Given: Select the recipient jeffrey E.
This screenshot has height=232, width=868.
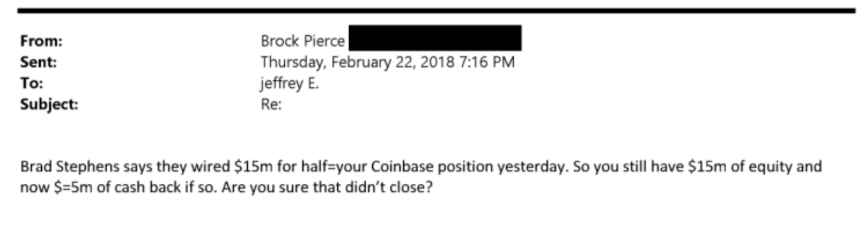Looking at the screenshot, I should 289,83.
